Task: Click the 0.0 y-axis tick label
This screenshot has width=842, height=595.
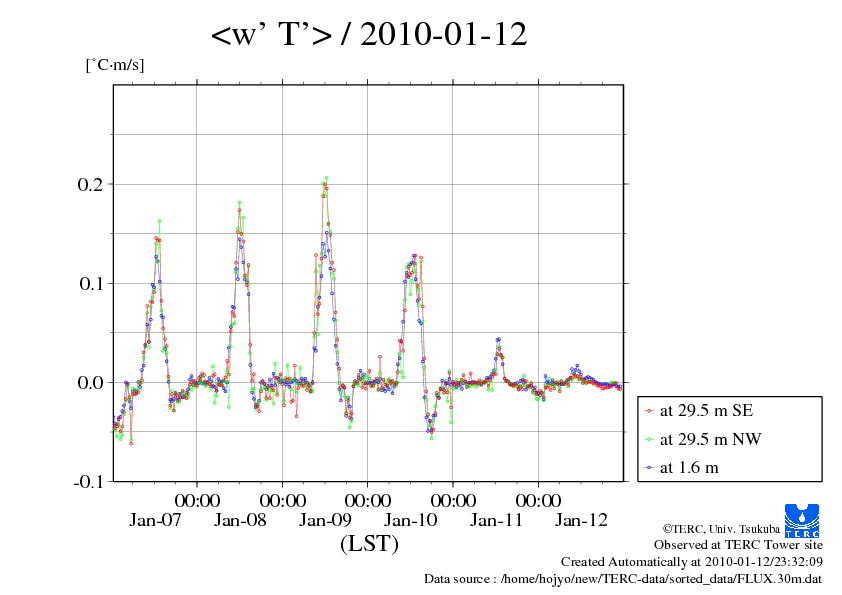Action: [90, 382]
